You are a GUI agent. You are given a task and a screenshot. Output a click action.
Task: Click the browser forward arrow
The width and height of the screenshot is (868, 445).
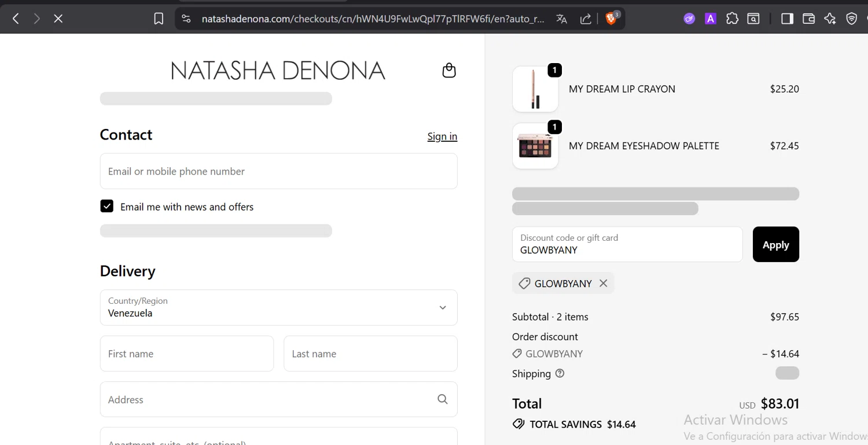coord(37,19)
